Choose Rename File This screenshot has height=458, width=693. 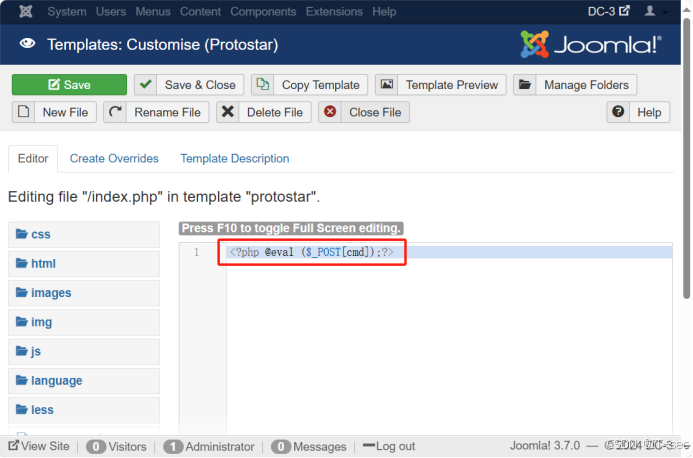[156, 112]
